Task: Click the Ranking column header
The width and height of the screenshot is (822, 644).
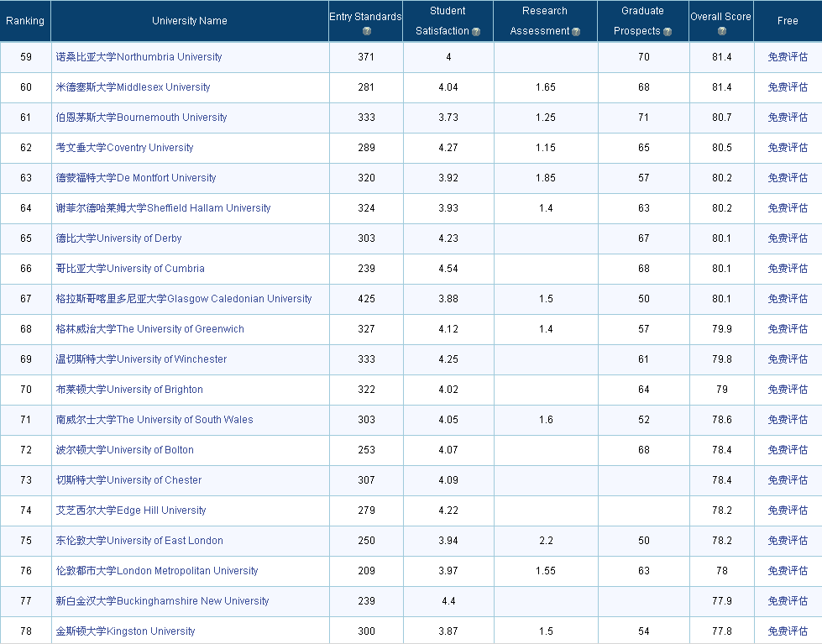Action: tap(25, 21)
